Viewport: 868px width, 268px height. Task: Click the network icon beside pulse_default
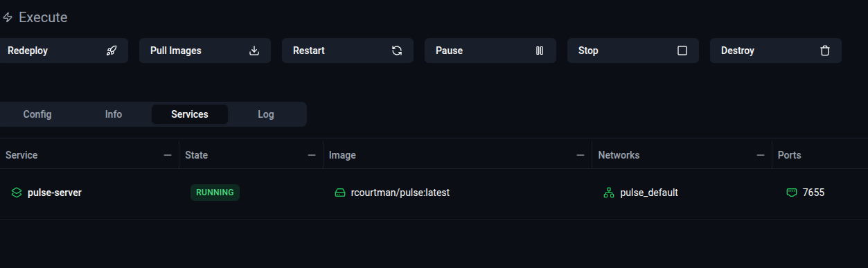point(610,193)
